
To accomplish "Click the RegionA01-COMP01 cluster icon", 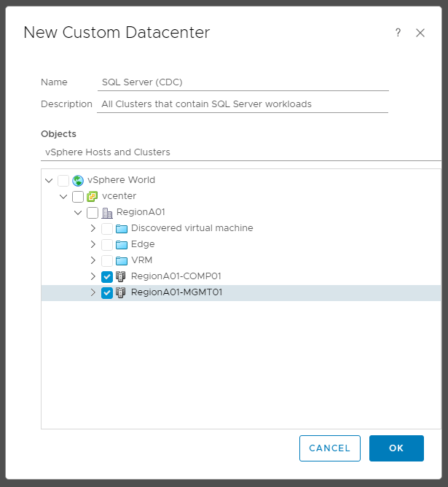I will (121, 276).
